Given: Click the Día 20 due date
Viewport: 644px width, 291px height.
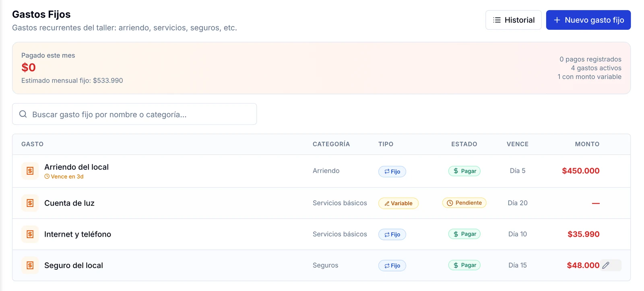Looking at the screenshot, I should (518, 203).
